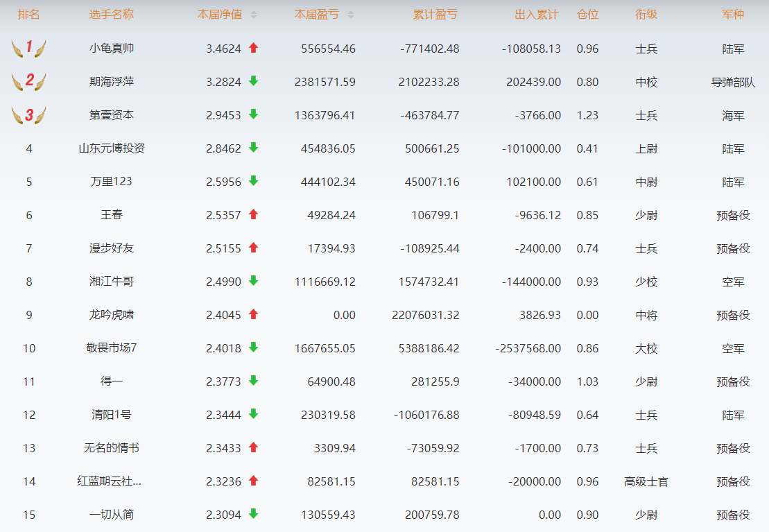Screen dimensions: 769x532
Task: Click green down arrow beside 2.4990
Action: tap(254, 281)
